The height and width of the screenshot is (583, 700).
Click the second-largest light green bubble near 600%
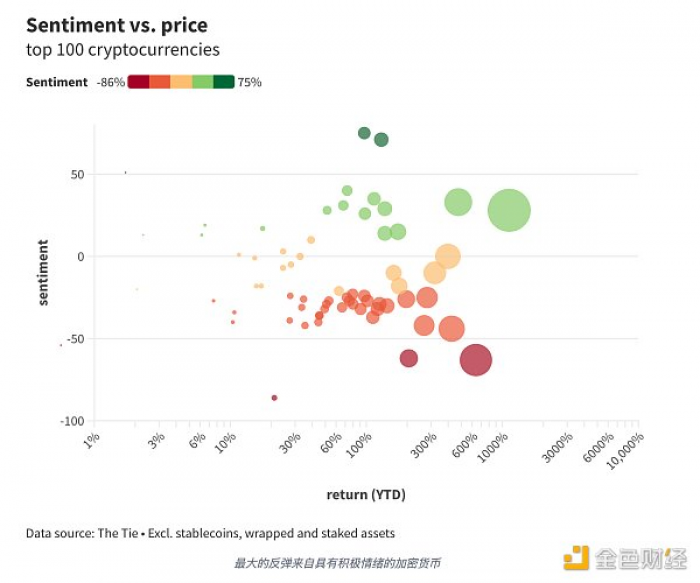click(458, 202)
